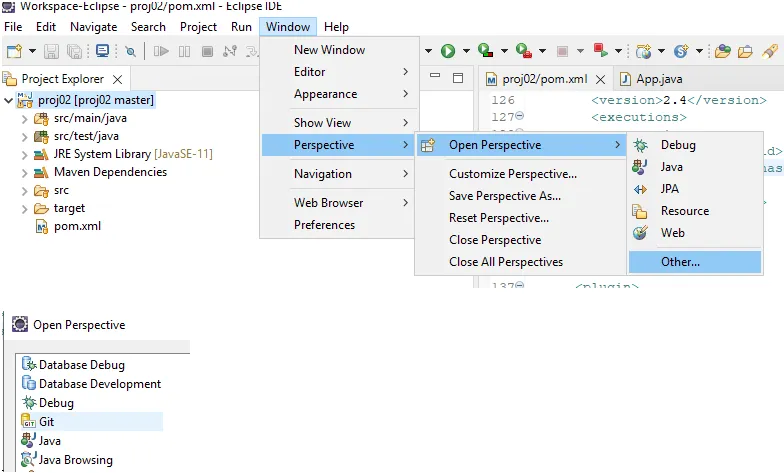The height and width of the screenshot is (473, 784).
Task: Open the Coverage dropdown arrow
Action: (x=504, y=51)
